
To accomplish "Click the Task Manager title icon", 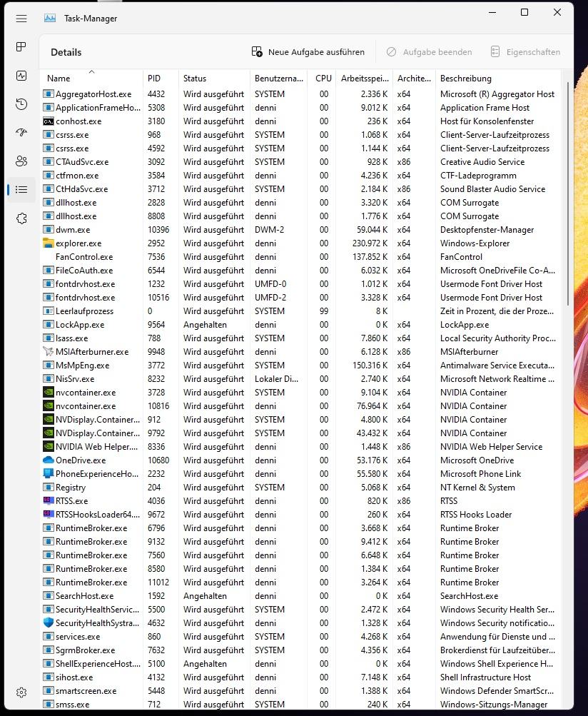I will click(50, 19).
